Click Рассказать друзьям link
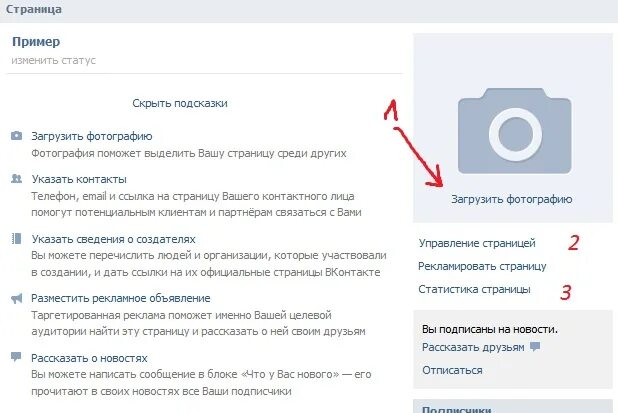Image resolution: width=618 pixels, height=413 pixels. tap(473, 347)
